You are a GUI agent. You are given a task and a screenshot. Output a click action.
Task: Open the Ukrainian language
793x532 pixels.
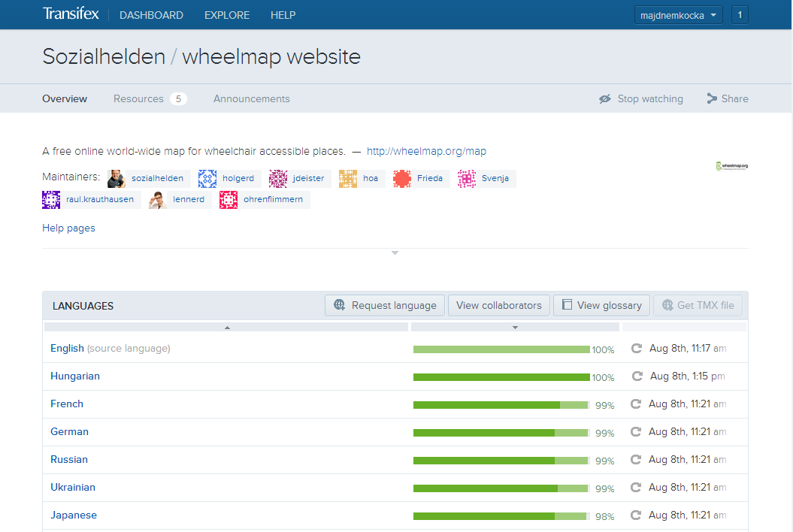pos(73,488)
